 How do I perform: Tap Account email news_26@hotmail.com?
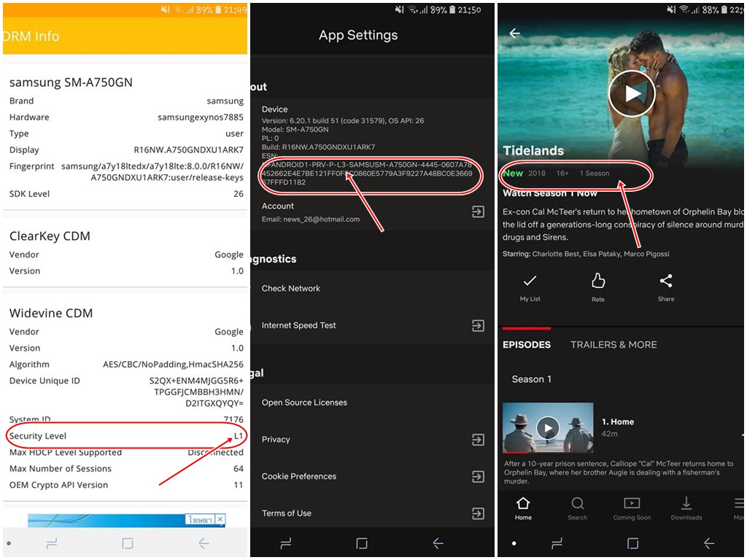tap(311, 219)
